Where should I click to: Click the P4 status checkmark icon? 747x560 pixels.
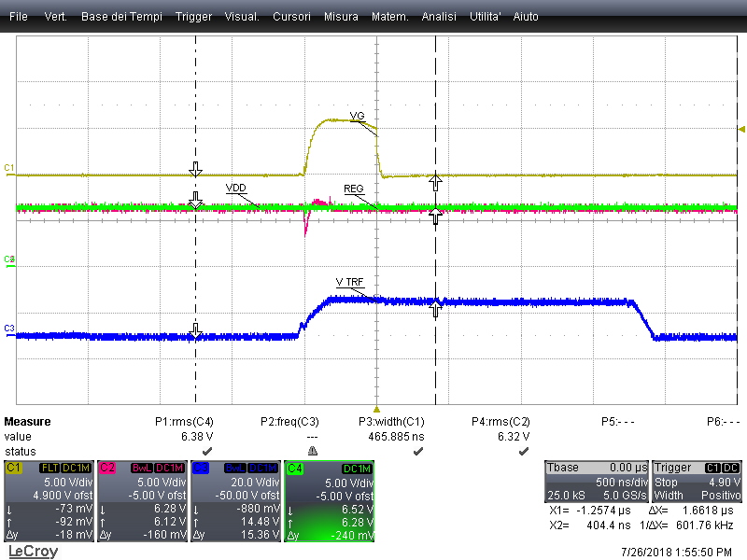coord(524,451)
